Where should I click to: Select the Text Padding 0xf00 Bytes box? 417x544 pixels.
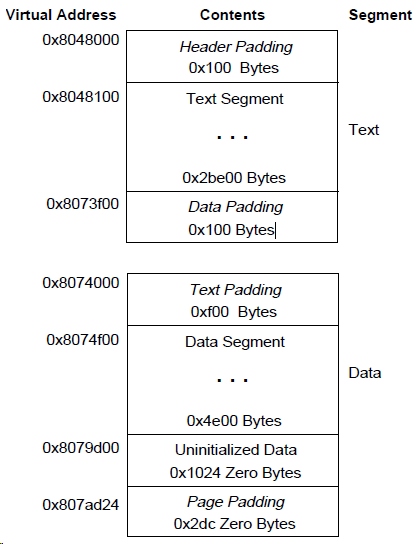pos(233,299)
